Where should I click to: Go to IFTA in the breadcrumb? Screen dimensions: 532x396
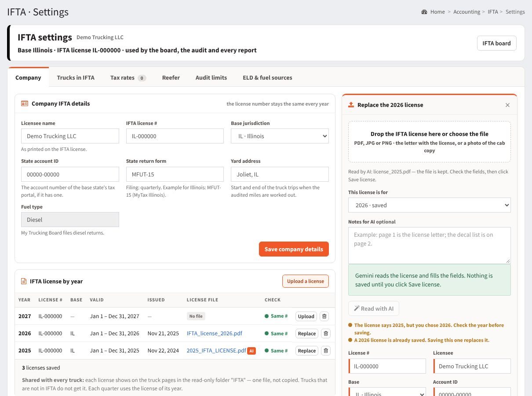tap(493, 12)
